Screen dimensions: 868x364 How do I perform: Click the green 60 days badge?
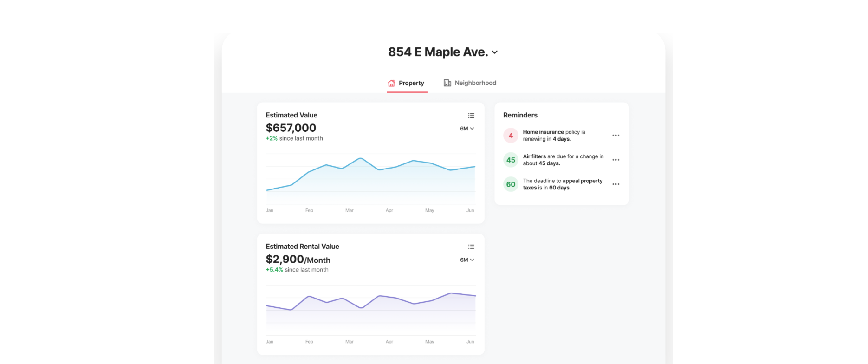click(x=511, y=184)
